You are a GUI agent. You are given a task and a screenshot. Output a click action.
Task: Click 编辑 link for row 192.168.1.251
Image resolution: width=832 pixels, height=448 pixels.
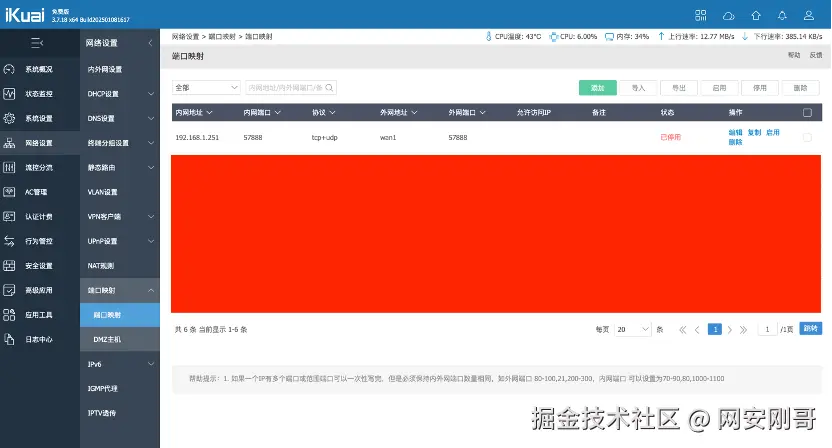(x=735, y=133)
